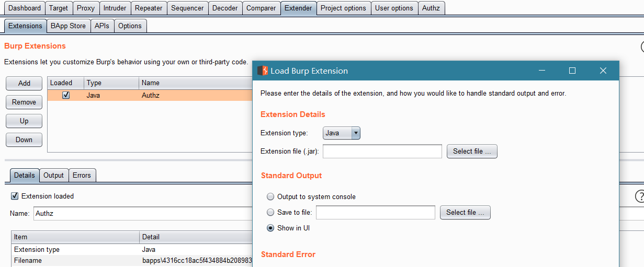Image resolution: width=644 pixels, height=267 pixels.
Task: Switch to the Authz main tab
Action: (x=431, y=8)
